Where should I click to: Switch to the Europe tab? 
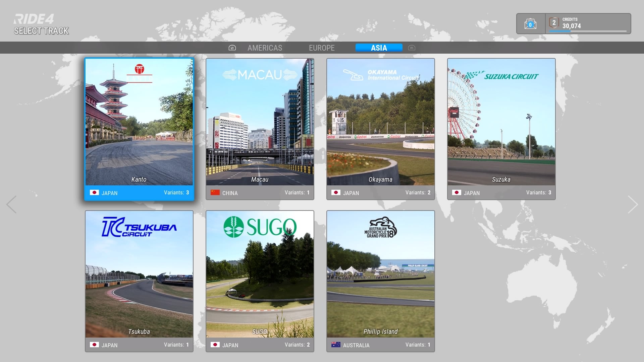pos(322,48)
